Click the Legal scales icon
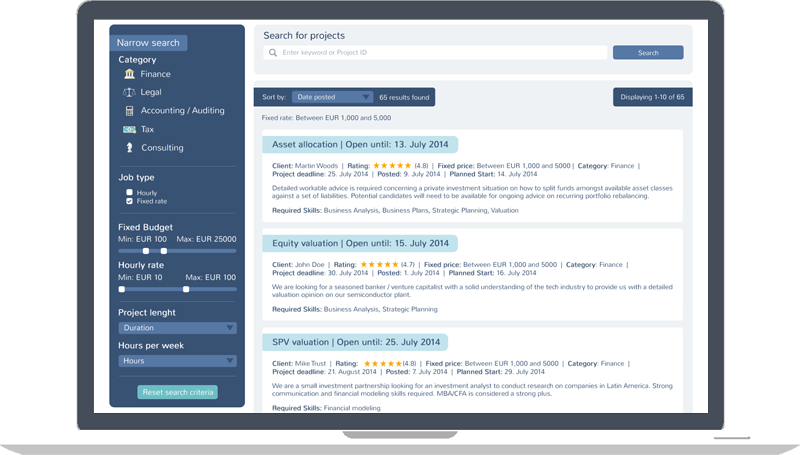 (129, 92)
